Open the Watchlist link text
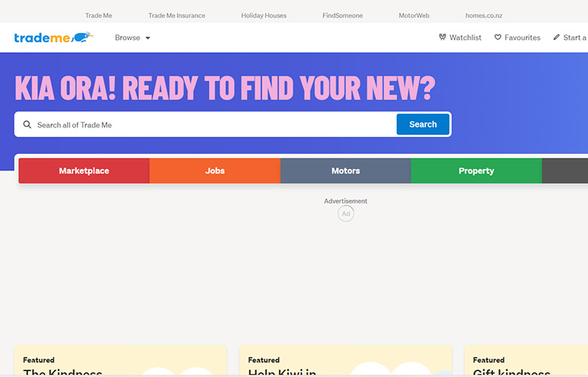Image resolution: width=588 pixels, height=377 pixels. [465, 38]
